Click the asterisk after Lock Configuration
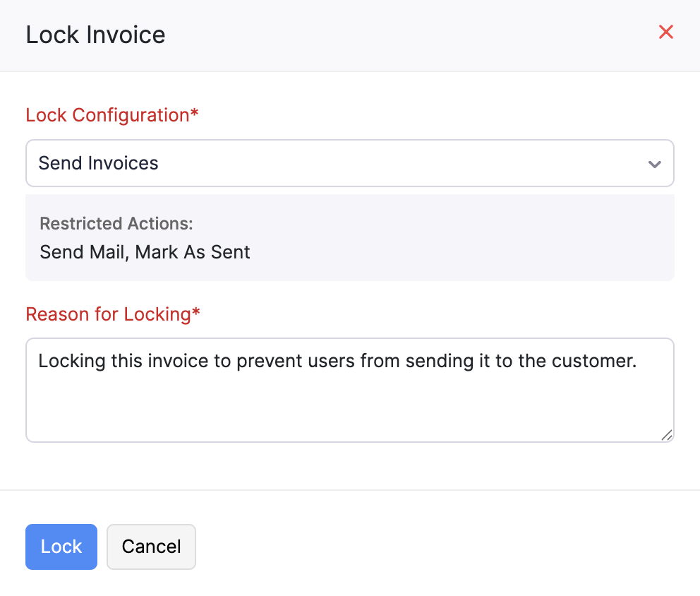 pyautogui.click(x=194, y=113)
